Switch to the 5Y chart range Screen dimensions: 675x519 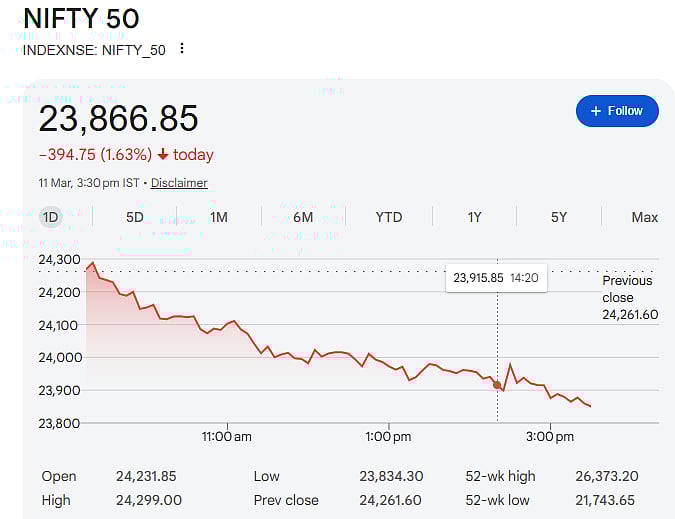559,217
